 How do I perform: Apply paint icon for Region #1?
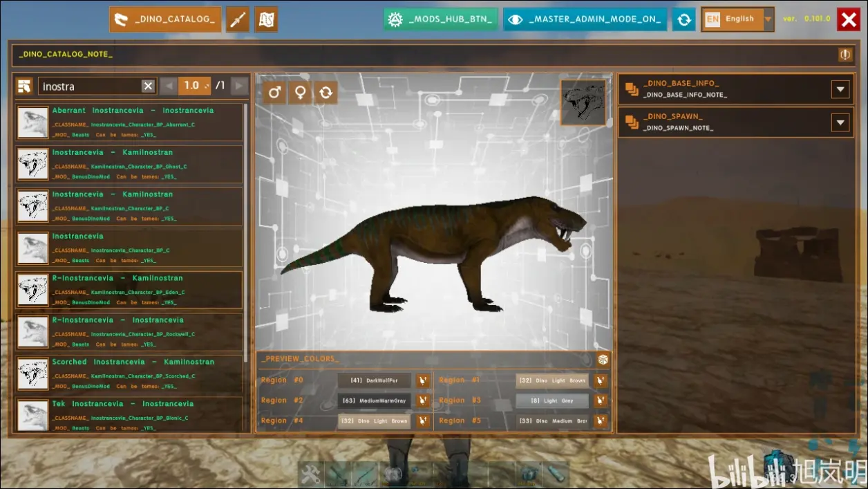pos(601,380)
